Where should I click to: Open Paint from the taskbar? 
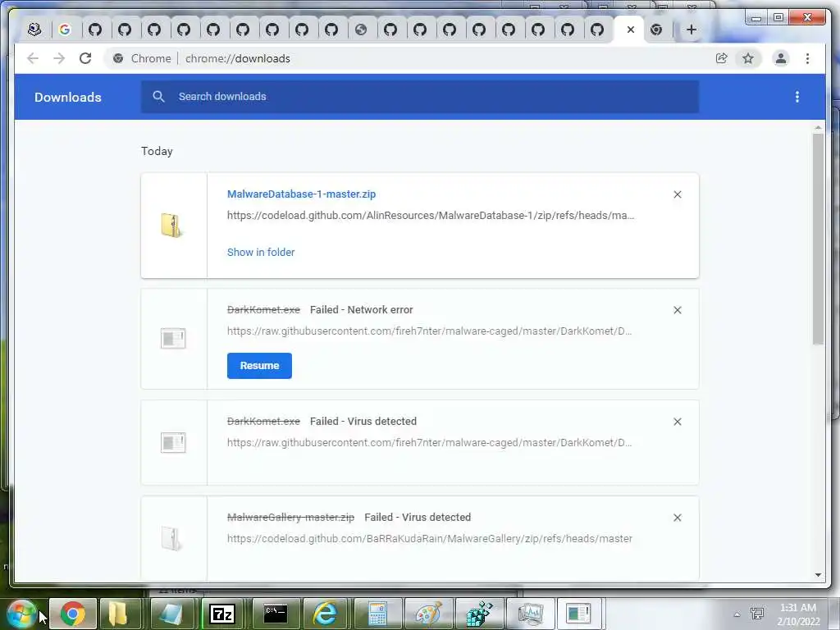(x=428, y=614)
